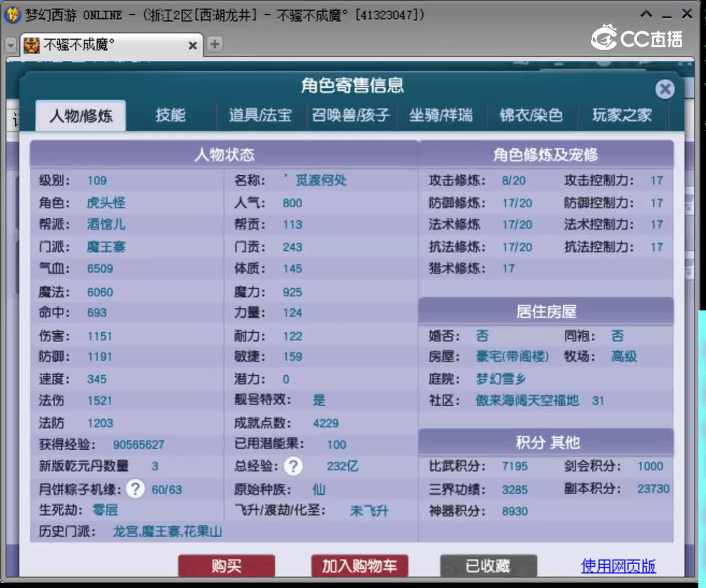Click the 原始种族 value 仙
706x588 pixels.
pyautogui.click(x=319, y=489)
